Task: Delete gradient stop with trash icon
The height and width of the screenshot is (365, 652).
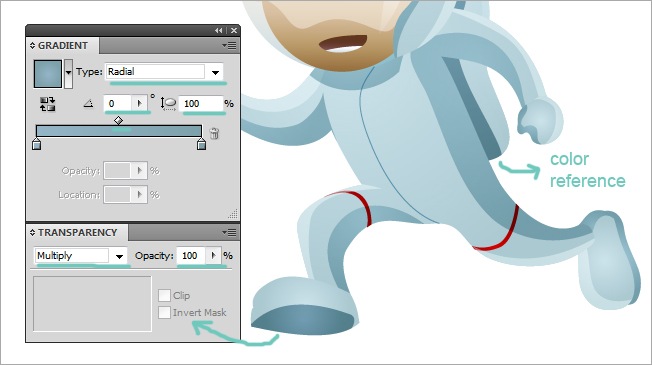Action: pos(214,133)
